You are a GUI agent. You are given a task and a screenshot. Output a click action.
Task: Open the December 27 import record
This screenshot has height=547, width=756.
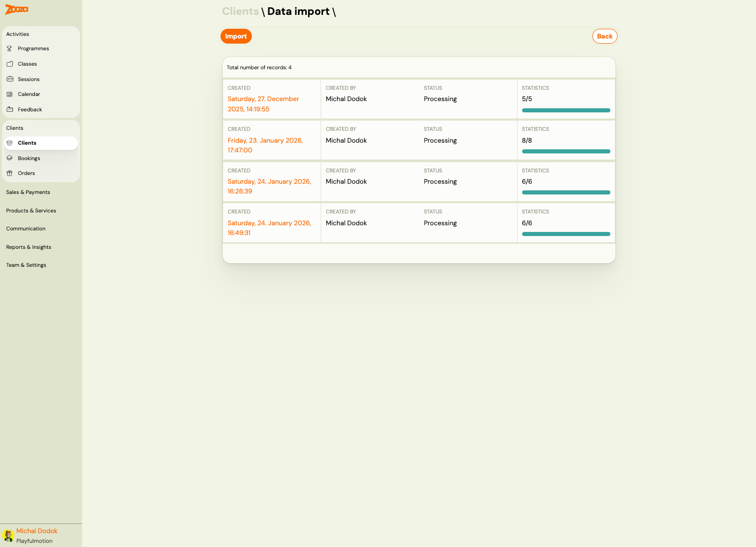pyautogui.click(x=263, y=104)
